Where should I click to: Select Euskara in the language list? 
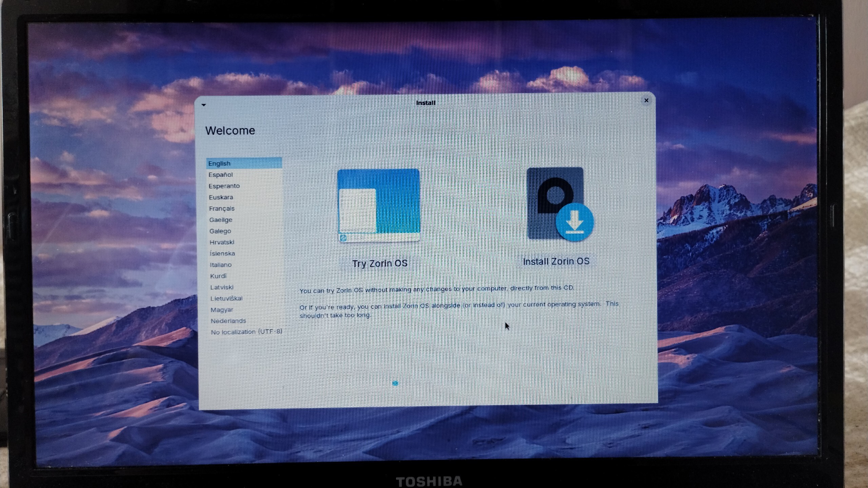click(x=245, y=197)
